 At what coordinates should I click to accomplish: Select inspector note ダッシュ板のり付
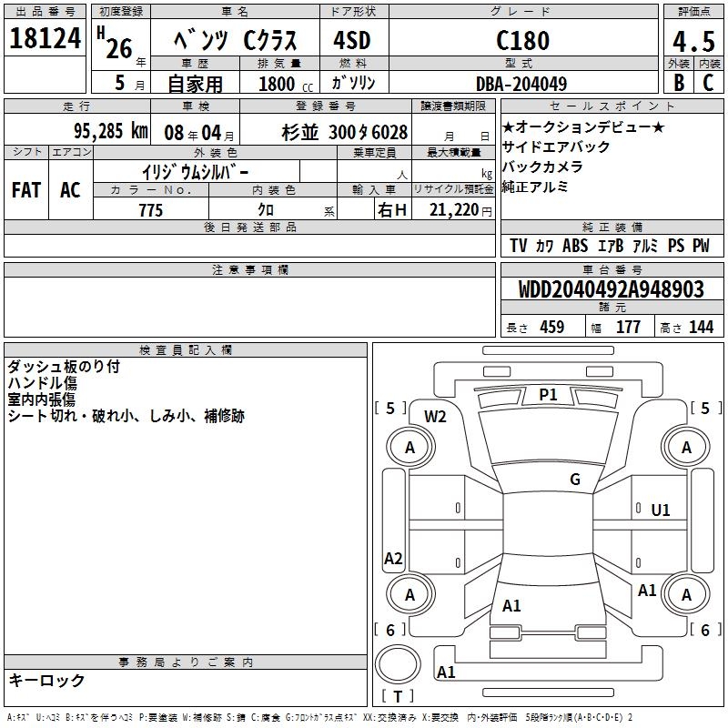[x=64, y=367]
